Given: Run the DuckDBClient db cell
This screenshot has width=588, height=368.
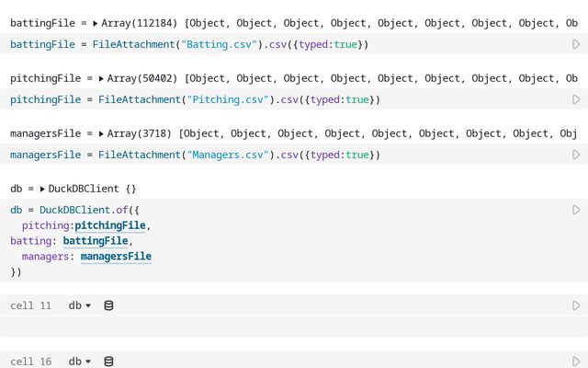Looking at the screenshot, I should pos(576,211).
